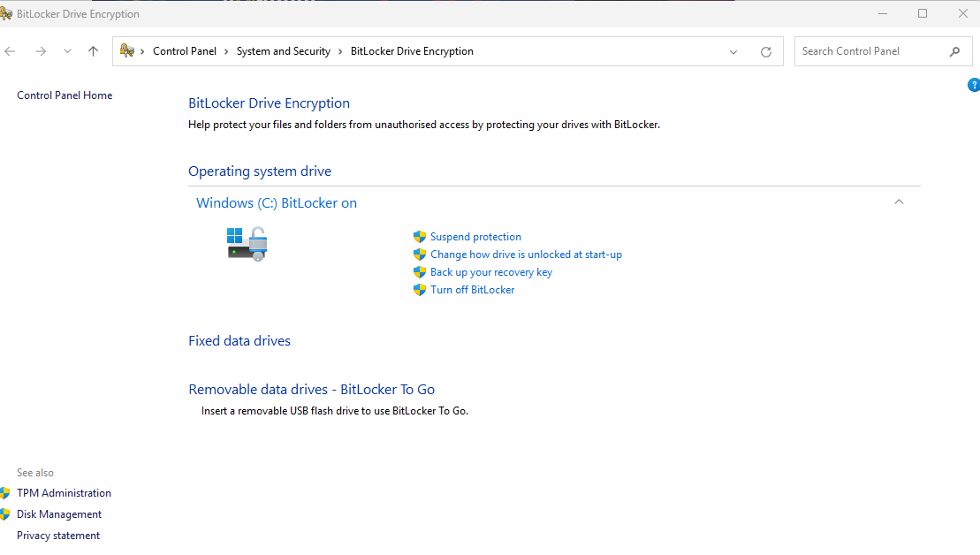Click the search magnifier icon
This screenshot has height=555, width=980.
coord(954,52)
